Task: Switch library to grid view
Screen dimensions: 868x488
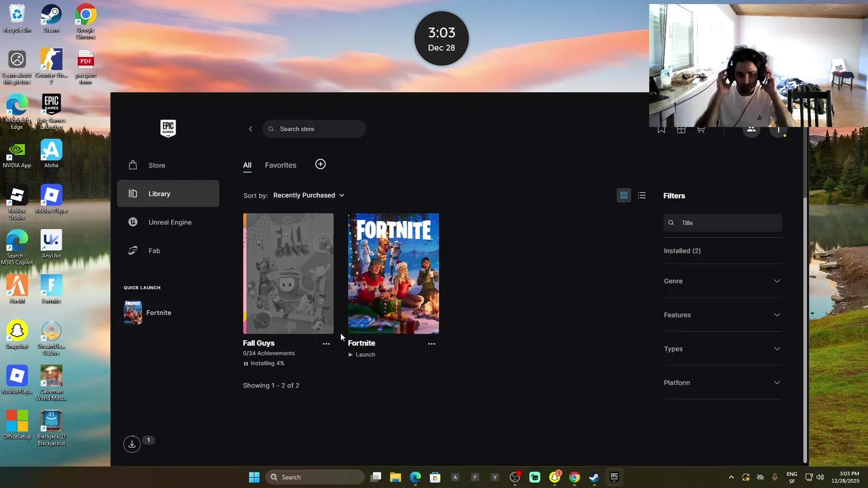Action: coord(624,195)
